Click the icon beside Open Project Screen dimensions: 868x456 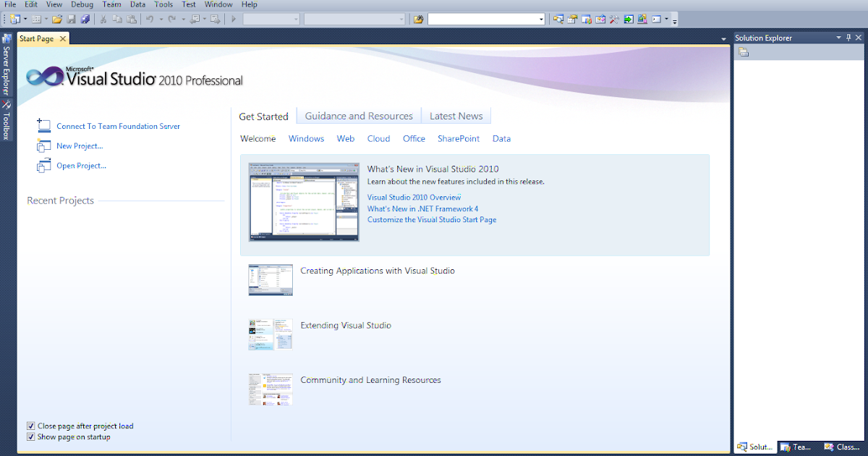click(x=43, y=166)
